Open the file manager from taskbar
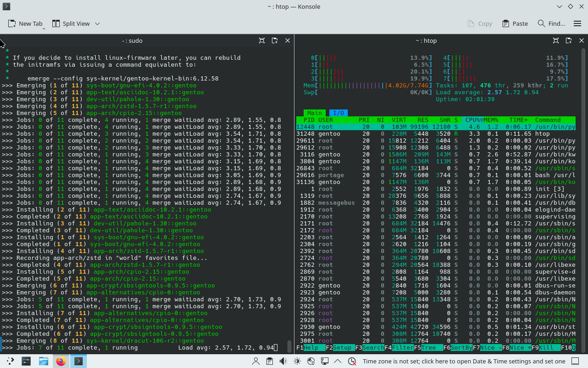The image size is (588, 368). pos(44,361)
